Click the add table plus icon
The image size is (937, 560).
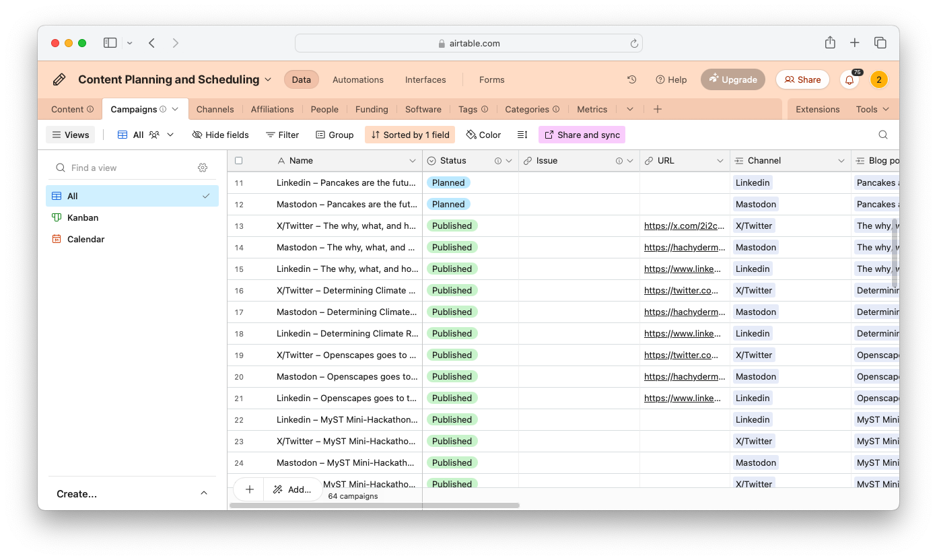[658, 109]
